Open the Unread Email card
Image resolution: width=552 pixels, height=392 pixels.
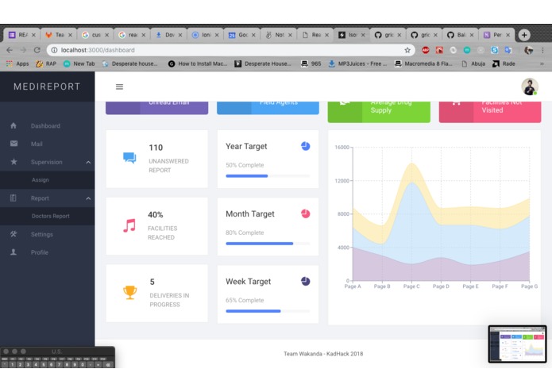click(x=156, y=108)
